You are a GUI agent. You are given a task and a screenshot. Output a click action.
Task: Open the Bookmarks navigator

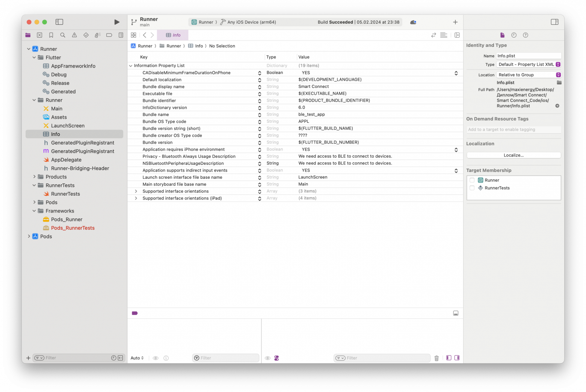point(51,35)
